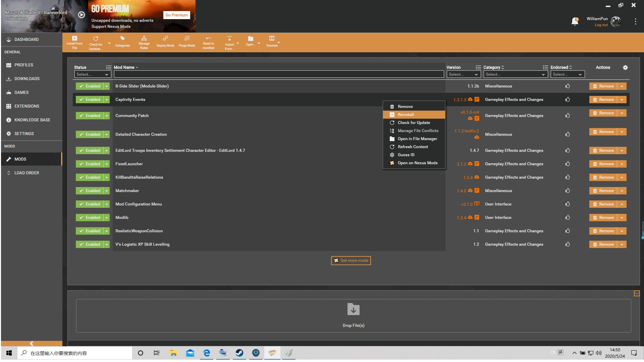The width and height of the screenshot is (644, 362).
Task: Endorse Captivity Events with thumbs-up
Action: click(568, 100)
